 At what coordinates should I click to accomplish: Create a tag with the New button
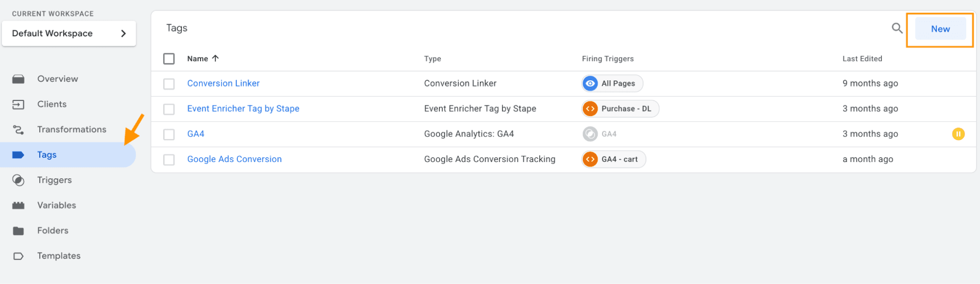pos(940,29)
